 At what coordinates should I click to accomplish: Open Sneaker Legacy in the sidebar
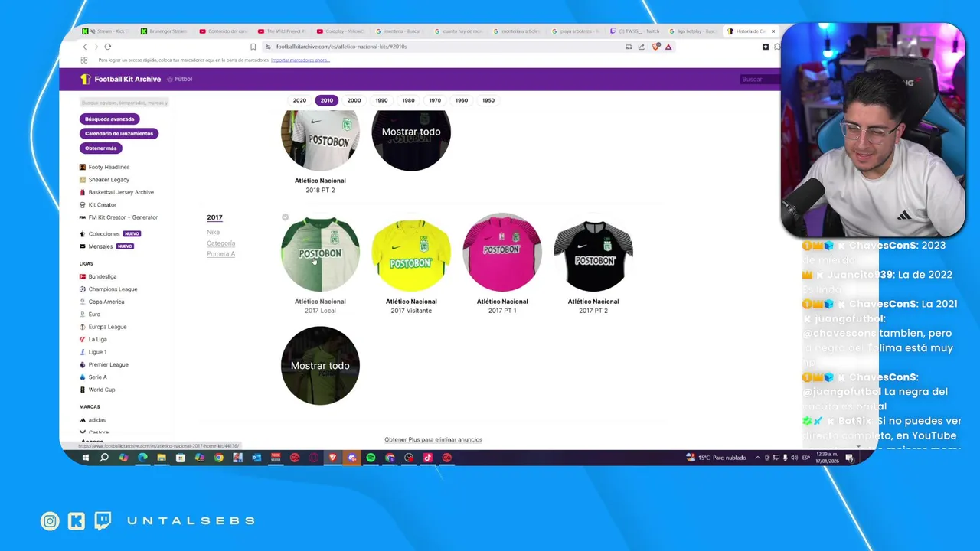pos(108,179)
